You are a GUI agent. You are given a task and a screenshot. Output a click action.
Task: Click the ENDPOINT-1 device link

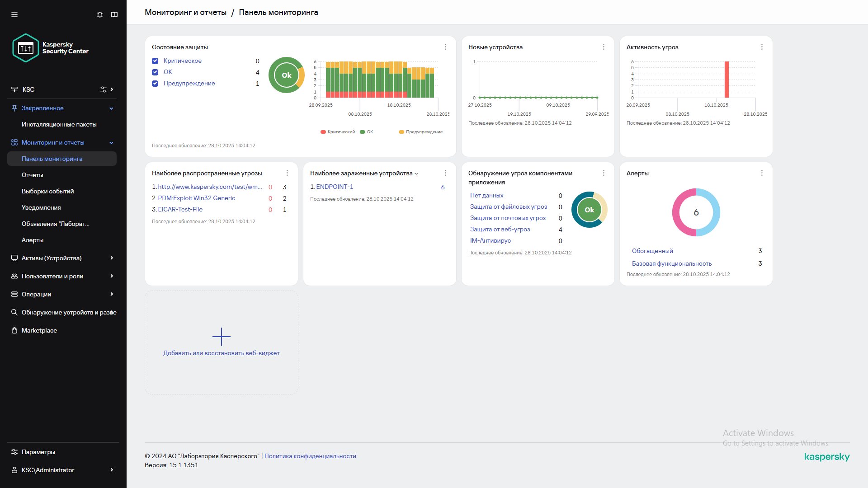335,187
